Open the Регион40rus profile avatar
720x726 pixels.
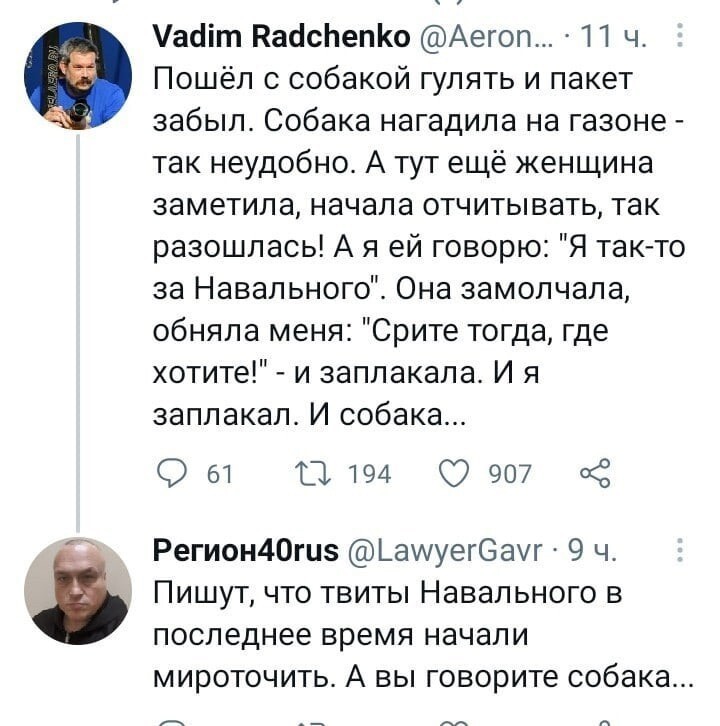pyautogui.click(x=78, y=591)
